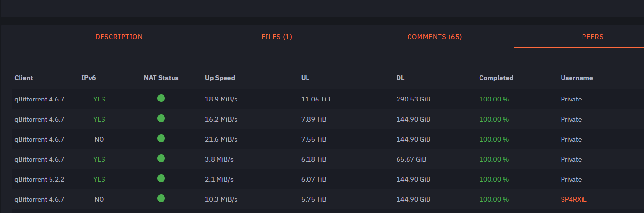
Task: Click green NAT status dot for 18.9 MiB/s peer
Action: (161, 98)
